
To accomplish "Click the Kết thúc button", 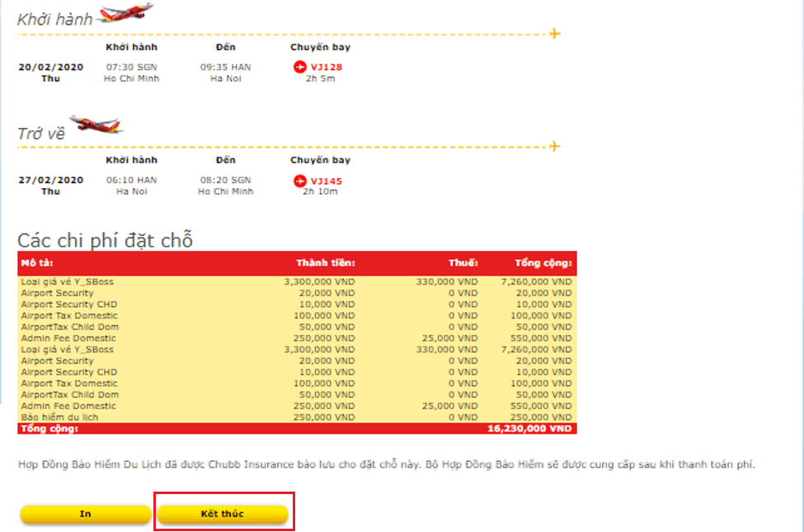I will tap(223, 513).
